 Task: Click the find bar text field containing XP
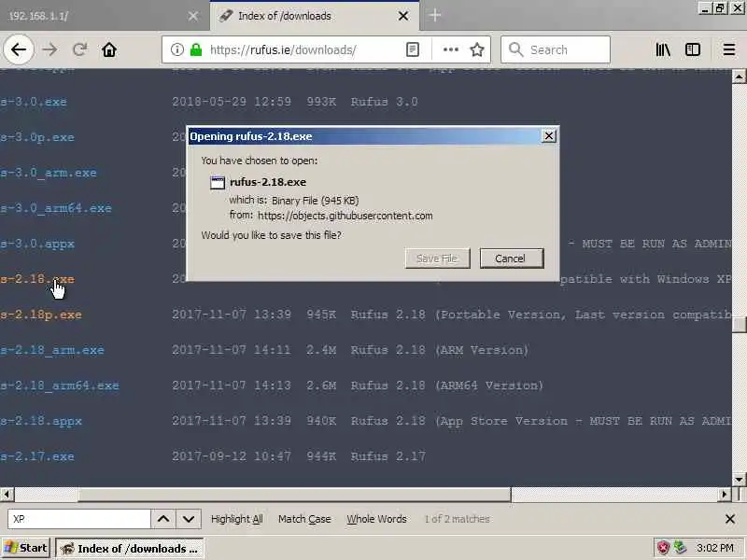pos(79,519)
